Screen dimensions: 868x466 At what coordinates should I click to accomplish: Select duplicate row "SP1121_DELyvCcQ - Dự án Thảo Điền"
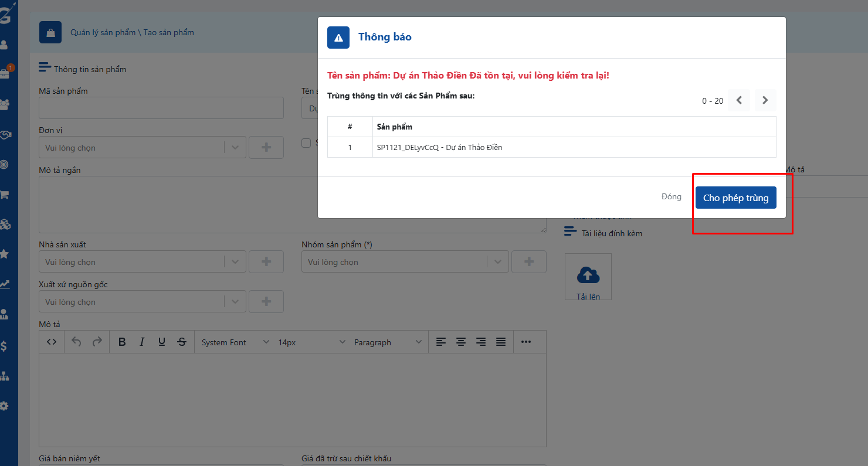coord(439,148)
